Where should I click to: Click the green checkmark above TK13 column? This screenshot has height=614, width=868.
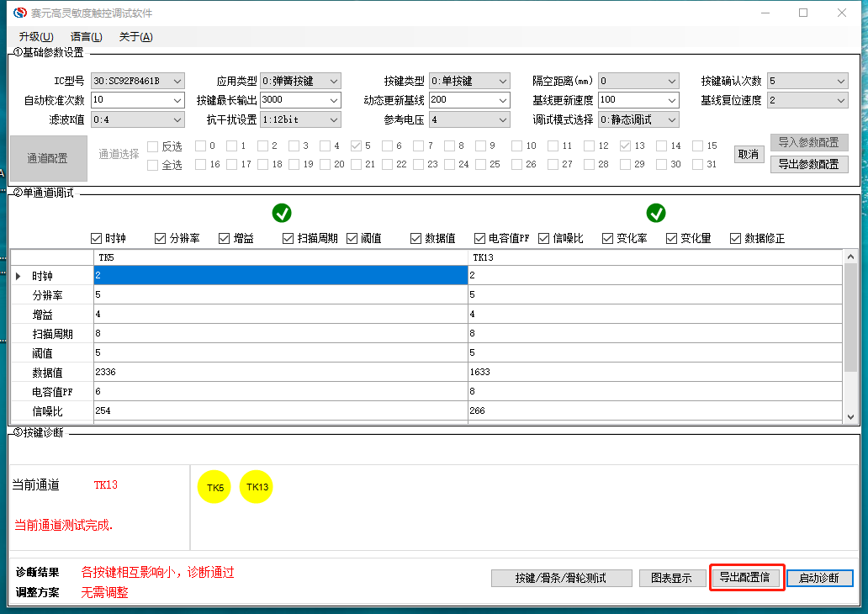(656, 213)
